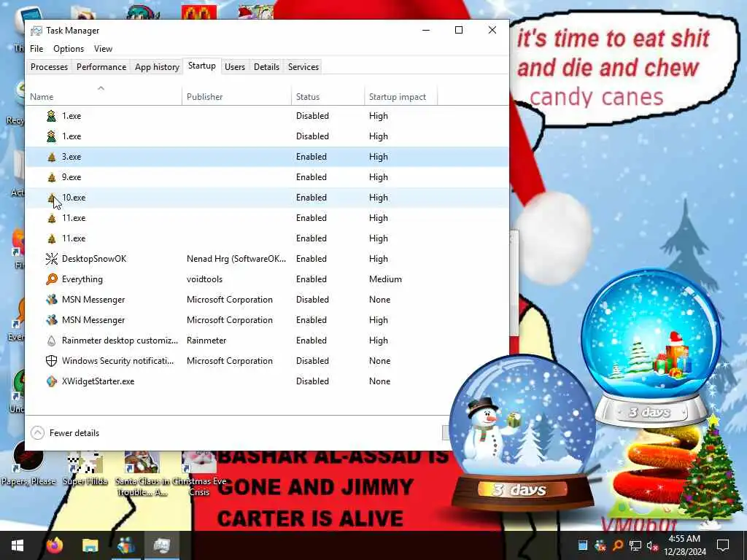Click the 9.exe tree icon

pyautogui.click(x=52, y=177)
